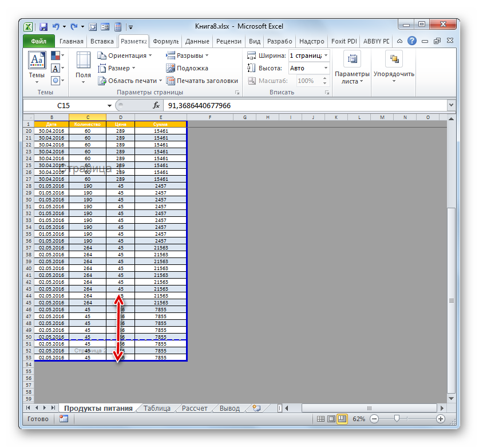479x448 pixels.
Task: Switch to Page Layout view icon
Action: pos(331,419)
